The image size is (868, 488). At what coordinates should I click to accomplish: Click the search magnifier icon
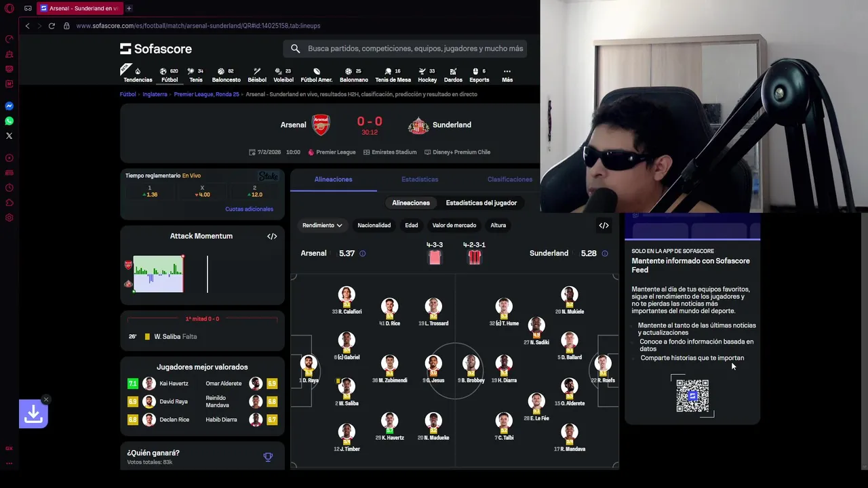(295, 48)
